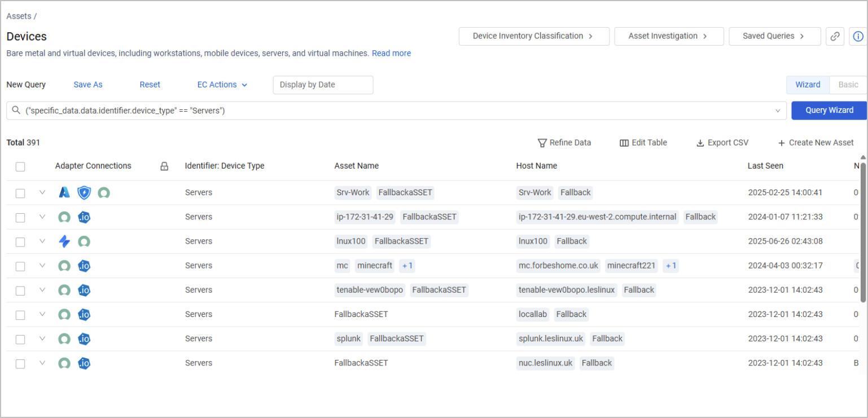Tick the select-all checkbox in the table header

point(20,166)
